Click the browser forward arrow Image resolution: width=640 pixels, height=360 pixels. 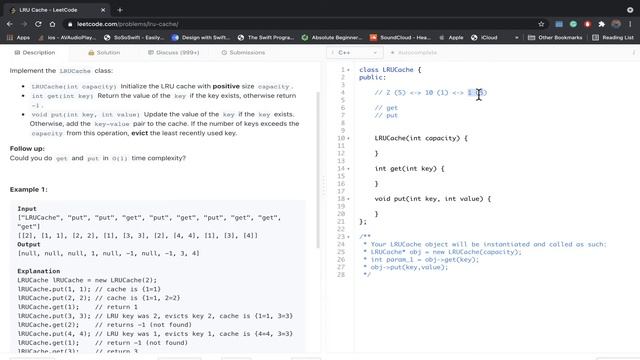pyautogui.click(x=24, y=24)
